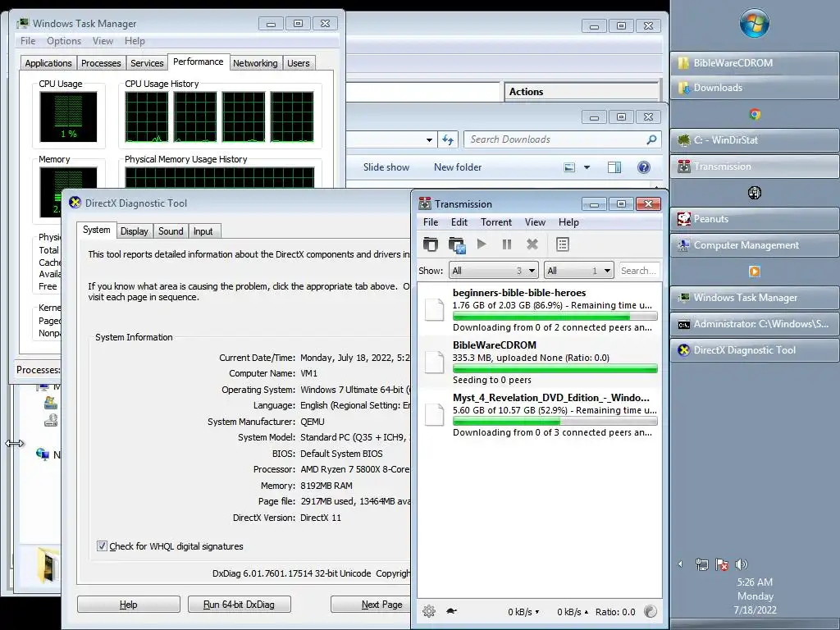
Task: Open the address bar history dropdown in Downloads window
Action: (429, 139)
